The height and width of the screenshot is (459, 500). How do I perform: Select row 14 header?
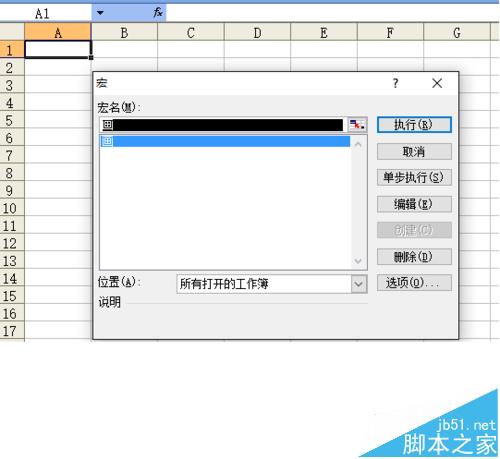(x=12, y=278)
